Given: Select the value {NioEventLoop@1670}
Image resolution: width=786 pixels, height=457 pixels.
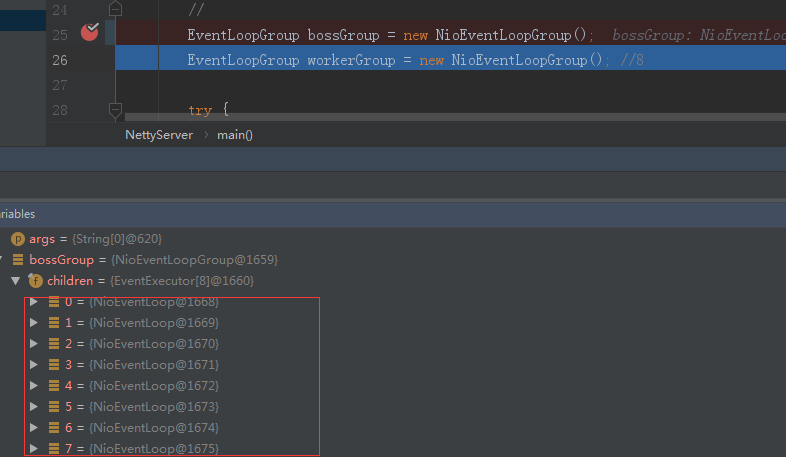Looking at the screenshot, I should click(x=154, y=344).
